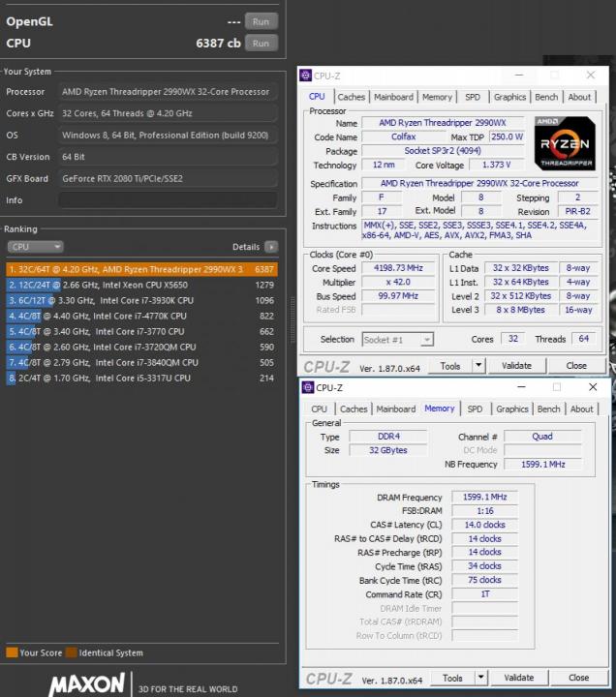Click the Info input field
This screenshot has width=616, height=697.
coord(168,200)
